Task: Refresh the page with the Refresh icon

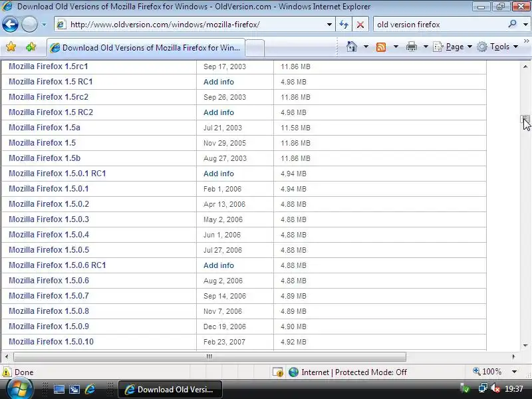Action: 344,25
